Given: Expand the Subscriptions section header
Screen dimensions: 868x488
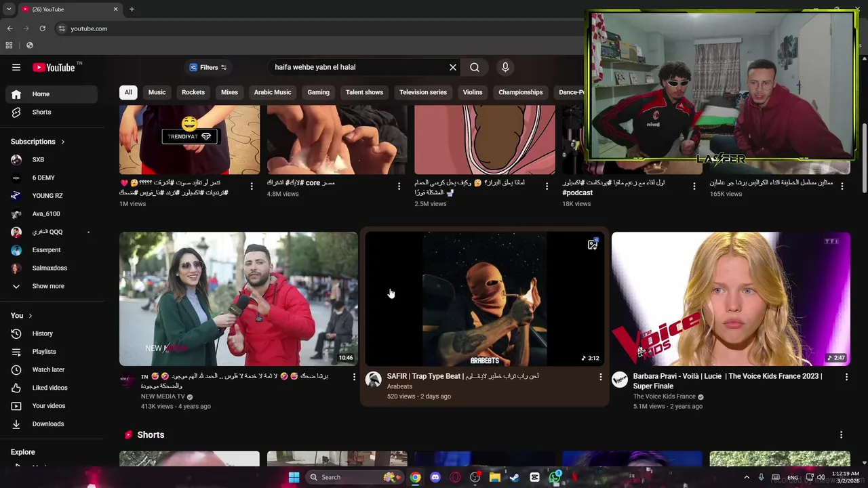Looking at the screenshot, I should [x=38, y=142].
